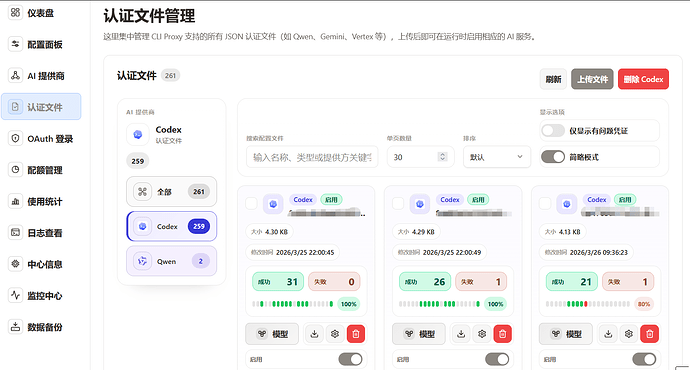Click the 成功 21 counter badge
The height and width of the screenshot is (370, 690).
(x=572, y=282)
